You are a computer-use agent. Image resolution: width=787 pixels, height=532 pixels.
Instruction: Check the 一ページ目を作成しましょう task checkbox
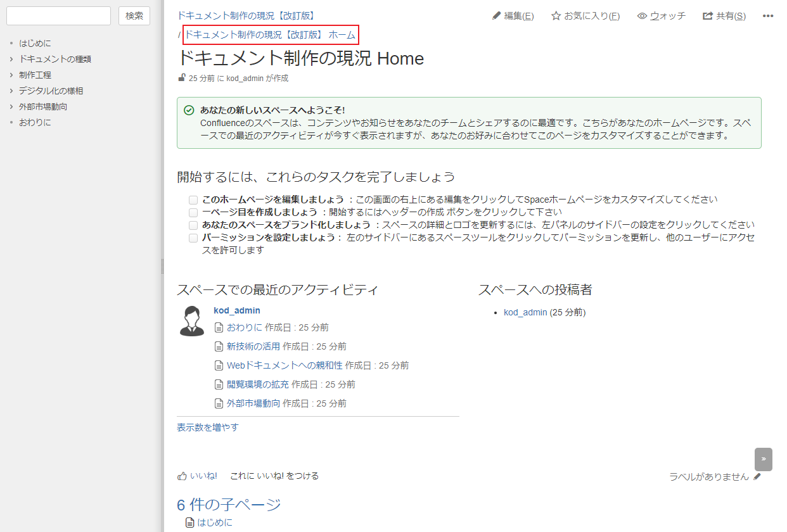pyautogui.click(x=193, y=213)
